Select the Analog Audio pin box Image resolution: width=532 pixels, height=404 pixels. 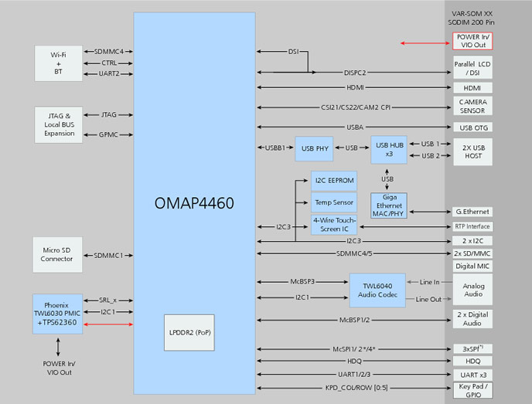[472, 290]
